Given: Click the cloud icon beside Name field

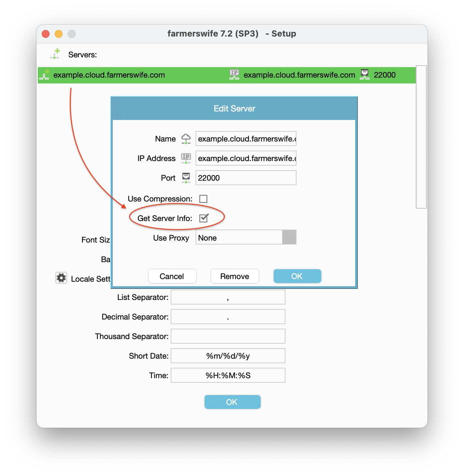Looking at the screenshot, I should tap(186, 139).
